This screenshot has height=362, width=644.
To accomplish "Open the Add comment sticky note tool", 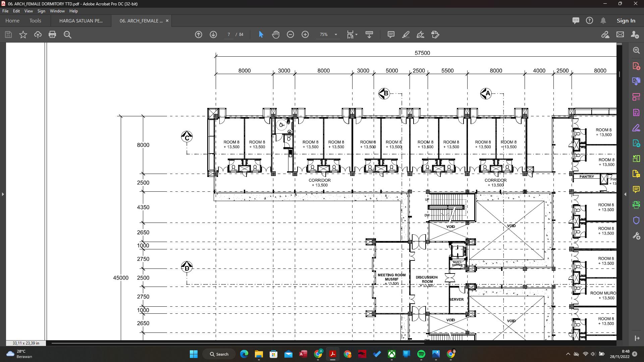I will 391,35.
